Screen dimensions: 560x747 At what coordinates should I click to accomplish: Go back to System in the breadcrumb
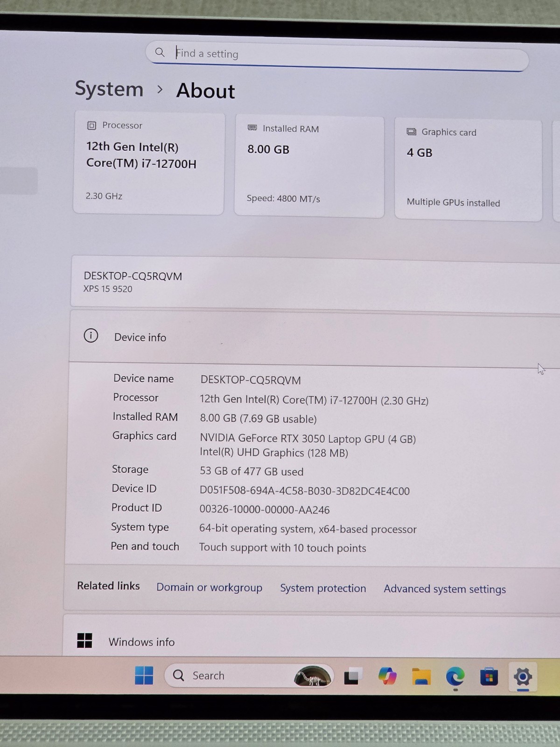point(109,89)
